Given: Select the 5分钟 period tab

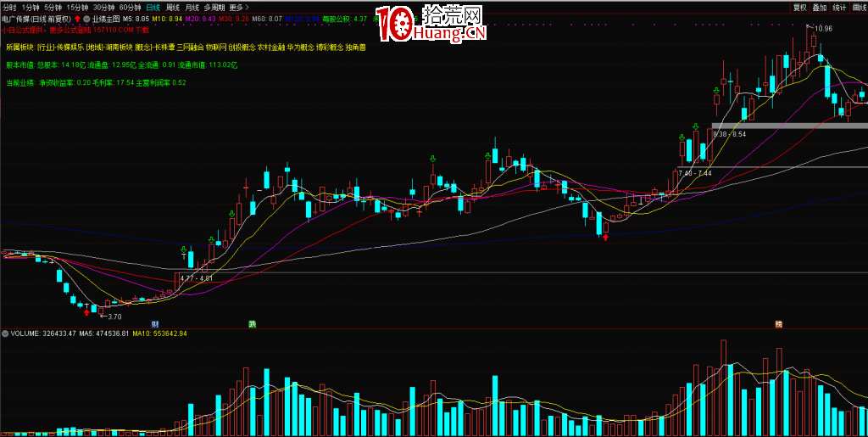Looking at the screenshot, I should coord(53,8).
